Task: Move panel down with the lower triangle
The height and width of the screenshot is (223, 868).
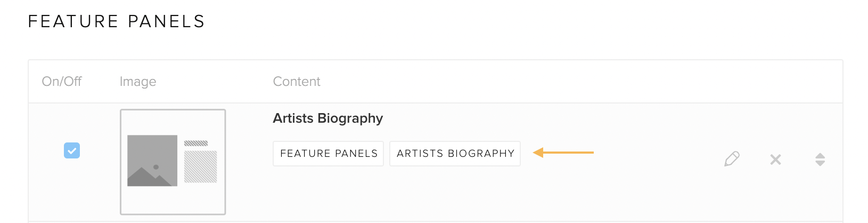Action: (x=820, y=163)
